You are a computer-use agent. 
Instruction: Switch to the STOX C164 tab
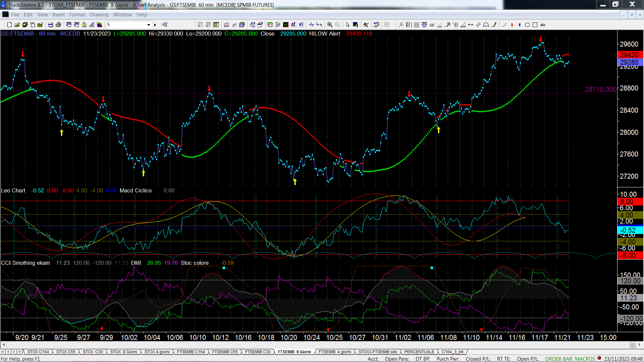[38, 352]
